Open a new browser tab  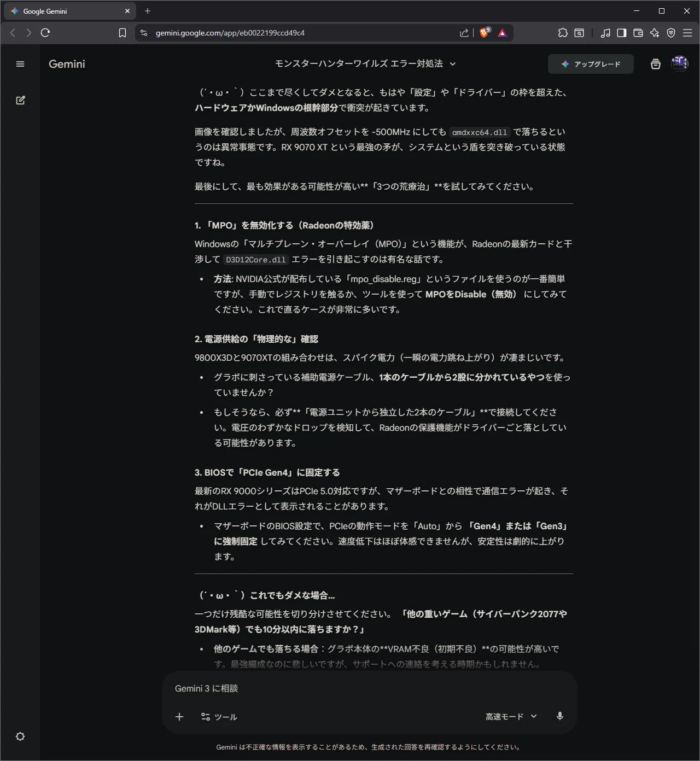click(148, 11)
